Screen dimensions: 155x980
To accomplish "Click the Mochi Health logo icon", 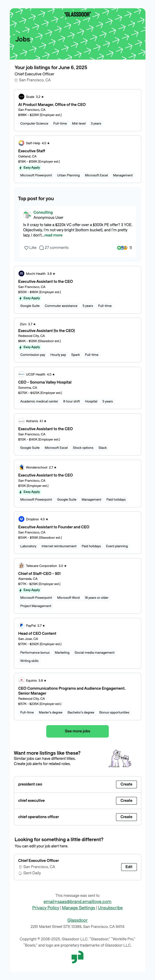I will (21, 273).
